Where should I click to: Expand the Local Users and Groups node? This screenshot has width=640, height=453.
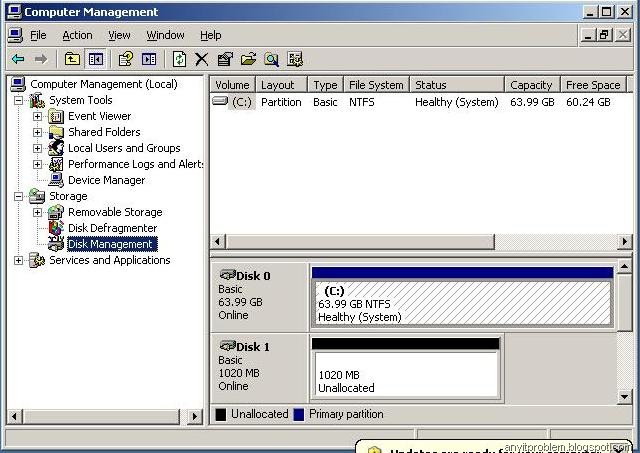pyautogui.click(x=37, y=148)
